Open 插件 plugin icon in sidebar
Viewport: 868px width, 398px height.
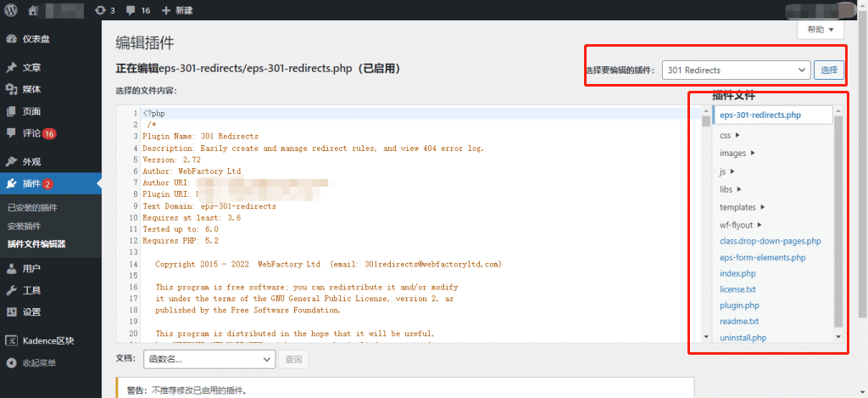tap(11, 183)
